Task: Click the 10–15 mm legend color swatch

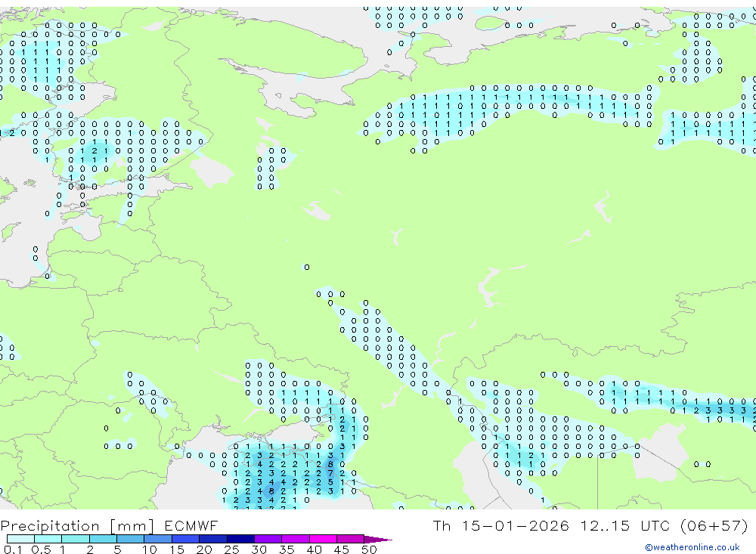Action: (x=158, y=539)
